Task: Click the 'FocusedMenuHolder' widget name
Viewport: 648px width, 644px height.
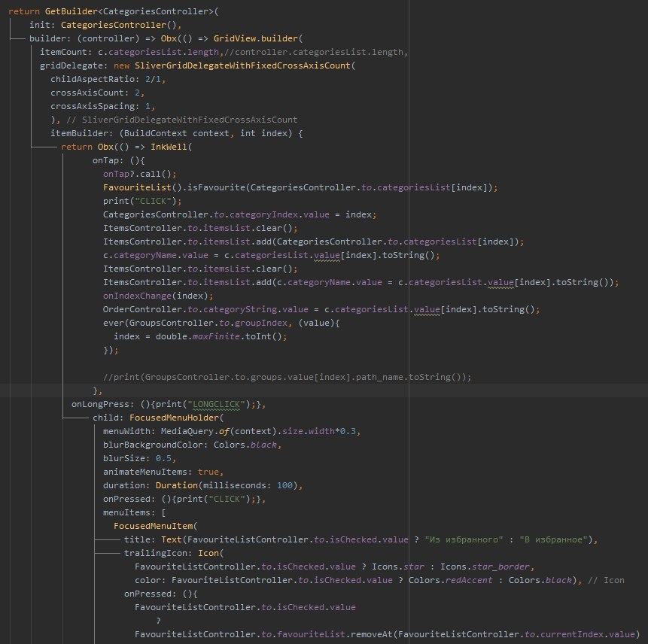Action: tap(174, 418)
